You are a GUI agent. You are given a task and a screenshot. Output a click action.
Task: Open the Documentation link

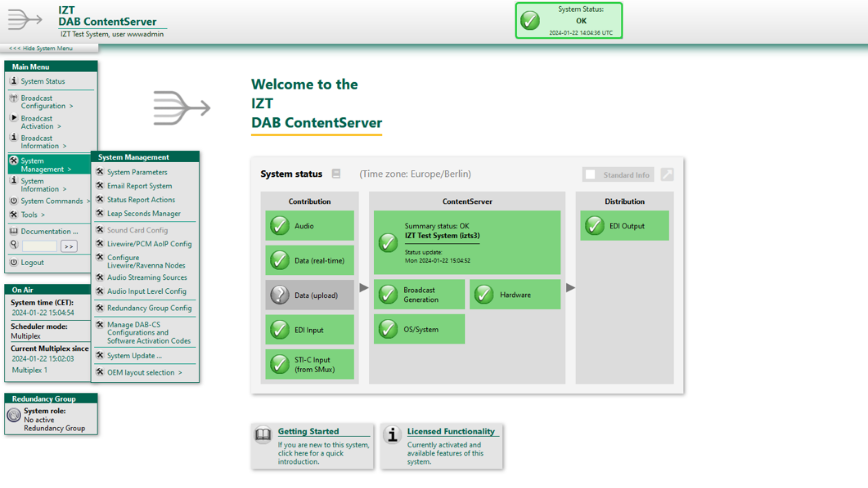[x=49, y=231]
